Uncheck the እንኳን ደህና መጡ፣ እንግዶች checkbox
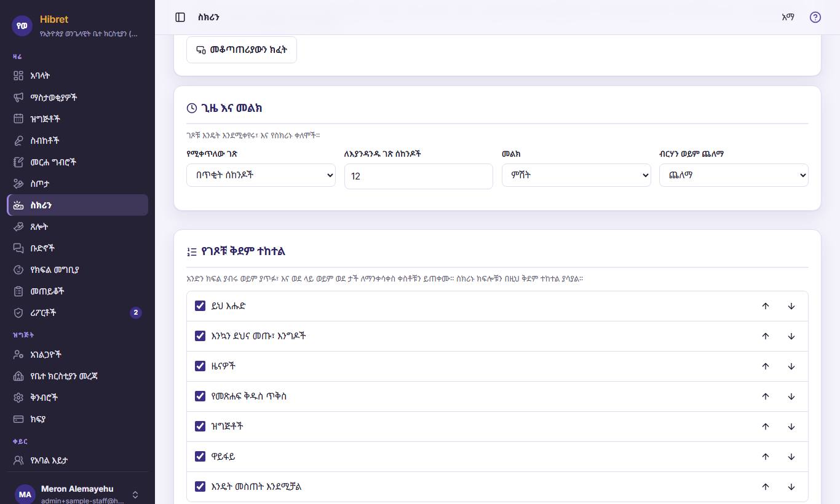 point(200,336)
